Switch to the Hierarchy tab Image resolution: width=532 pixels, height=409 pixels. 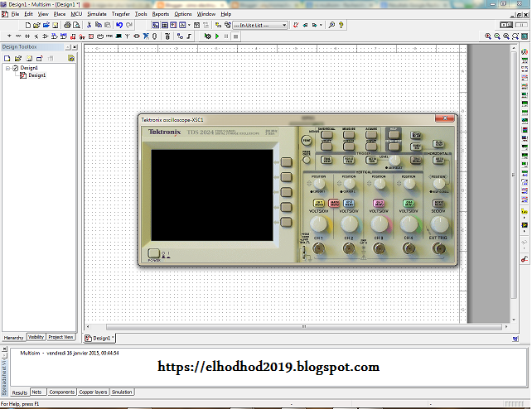(14, 338)
